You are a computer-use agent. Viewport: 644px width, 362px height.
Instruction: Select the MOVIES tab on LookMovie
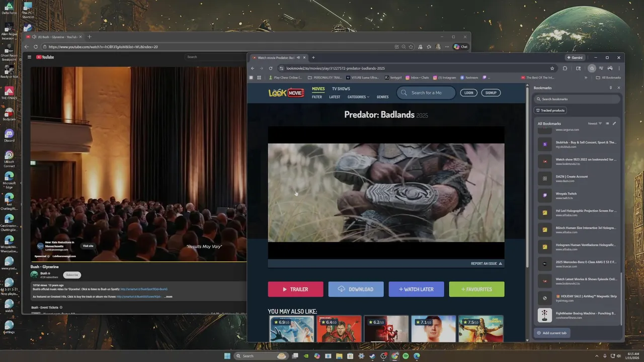click(x=318, y=89)
